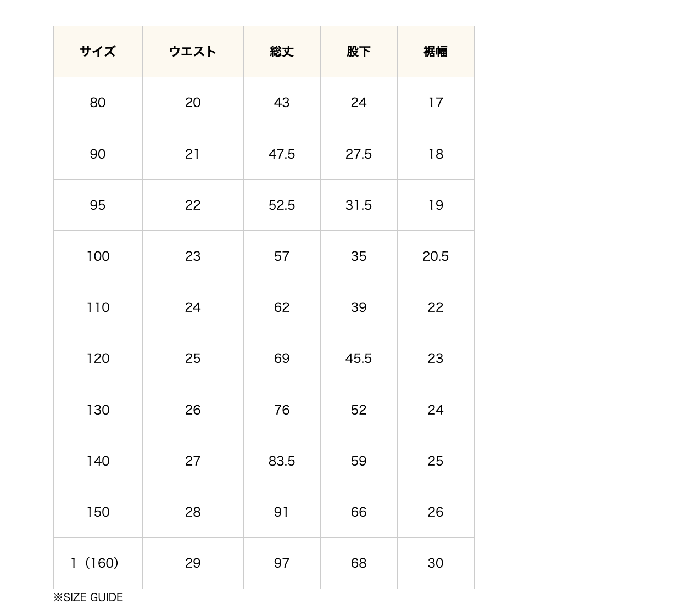Select the 31.5 cell in 股下 column
The width and height of the screenshot is (680, 616).
click(x=359, y=205)
